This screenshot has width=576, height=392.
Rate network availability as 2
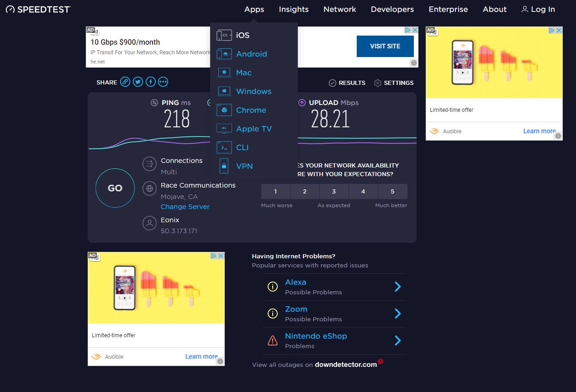pos(305,191)
